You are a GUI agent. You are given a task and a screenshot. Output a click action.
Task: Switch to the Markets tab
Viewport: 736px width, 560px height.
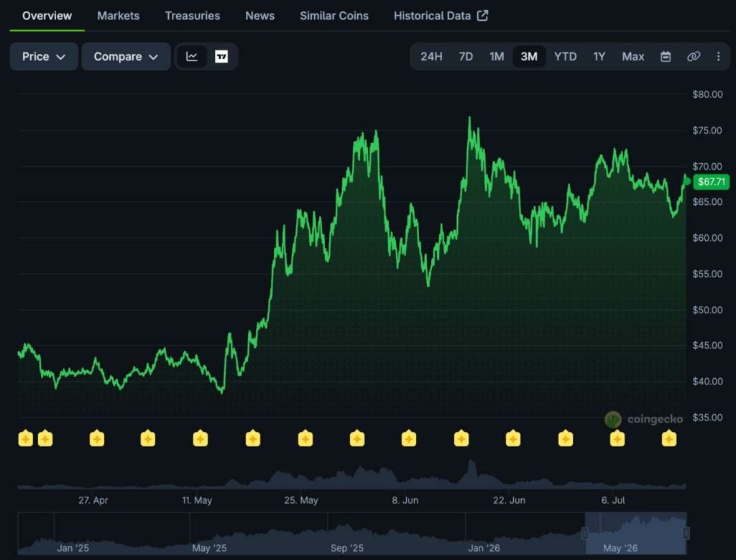pos(119,16)
